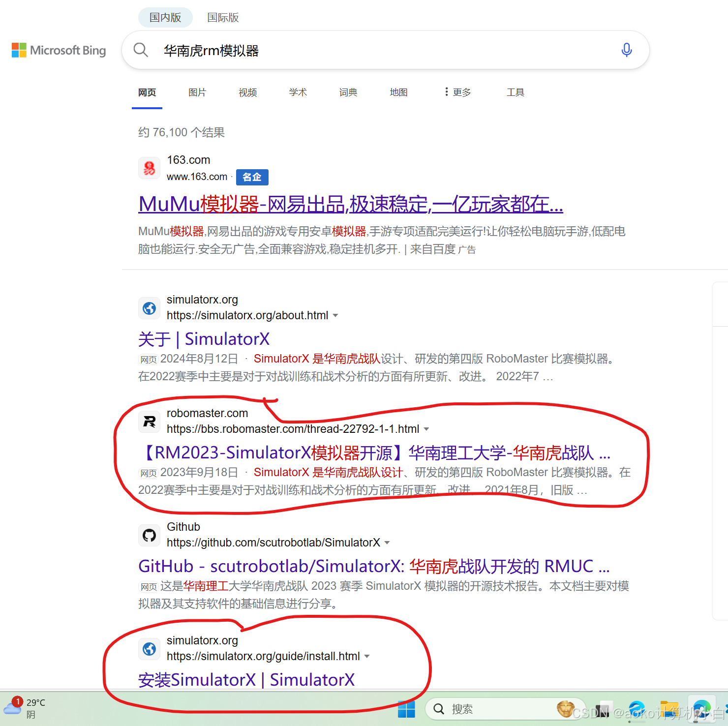
Task: Click the search magnifier icon
Action: 141,50
